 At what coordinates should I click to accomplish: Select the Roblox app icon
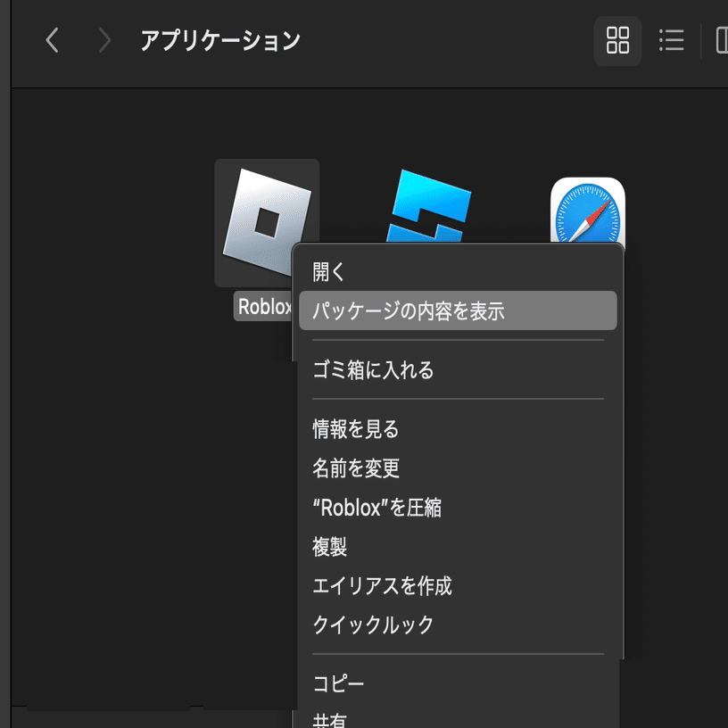[267, 223]
